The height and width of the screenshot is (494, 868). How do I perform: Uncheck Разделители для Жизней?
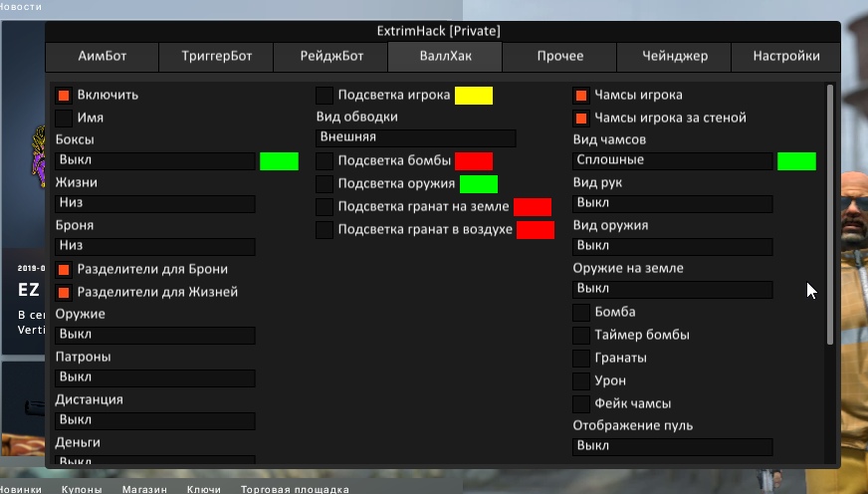[64, 293]
